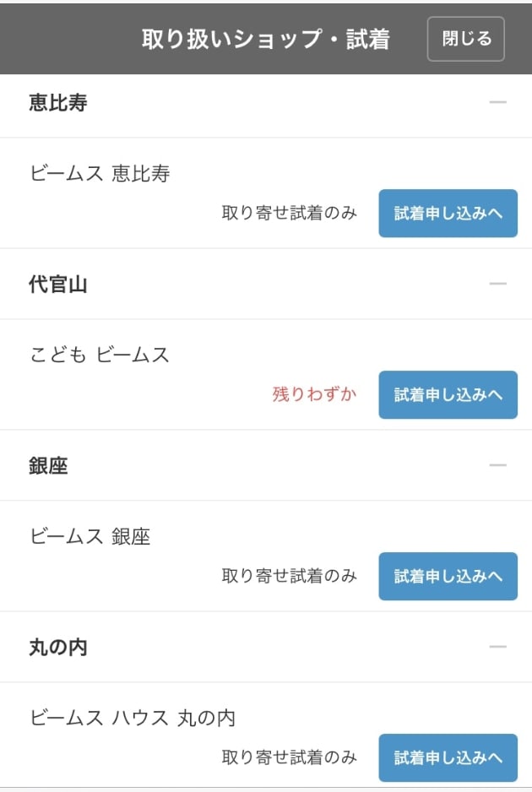Close the dialog with 閉じる button

tap(466, 39)
